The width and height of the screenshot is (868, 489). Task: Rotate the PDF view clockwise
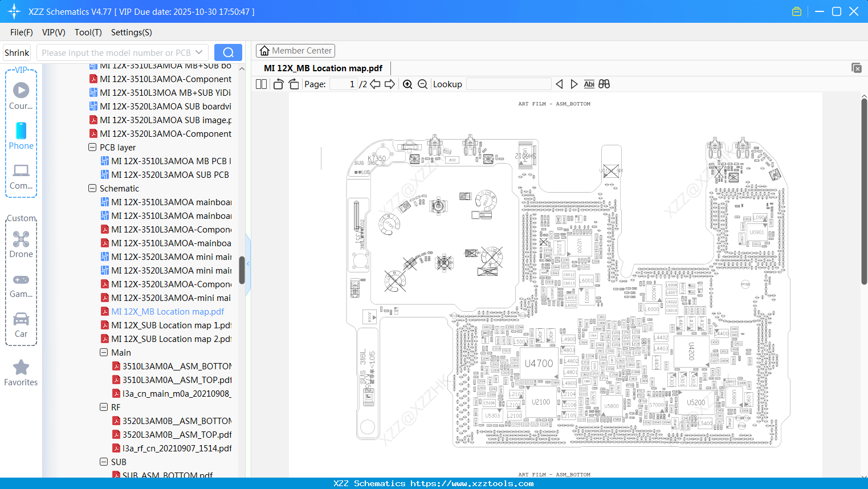[x=294, y=83]
